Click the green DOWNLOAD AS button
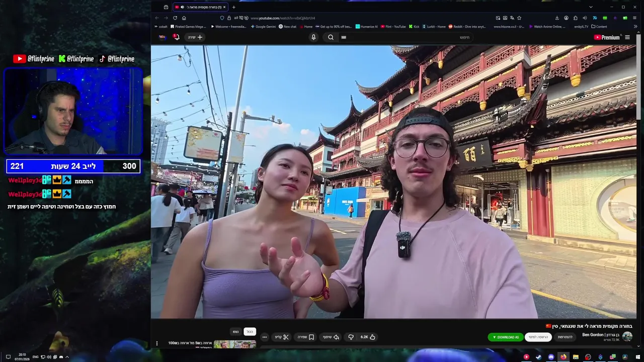Viewport: 644px width, 362px height. click(506, 337)
